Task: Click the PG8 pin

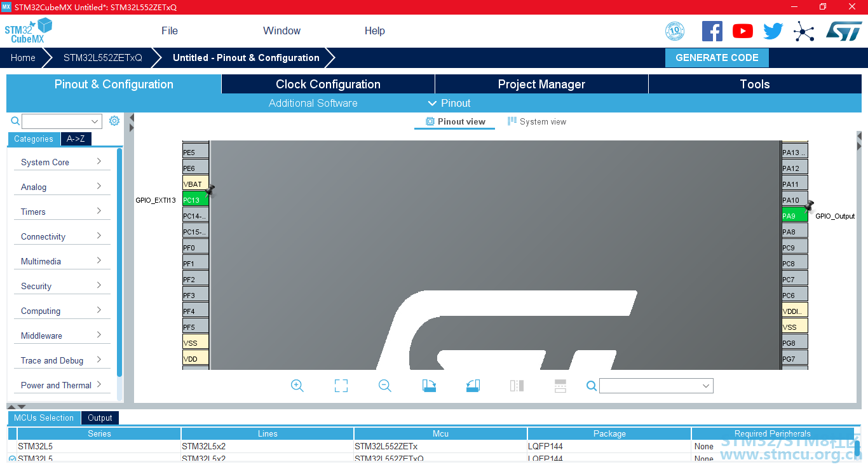Action: [794, 343]
